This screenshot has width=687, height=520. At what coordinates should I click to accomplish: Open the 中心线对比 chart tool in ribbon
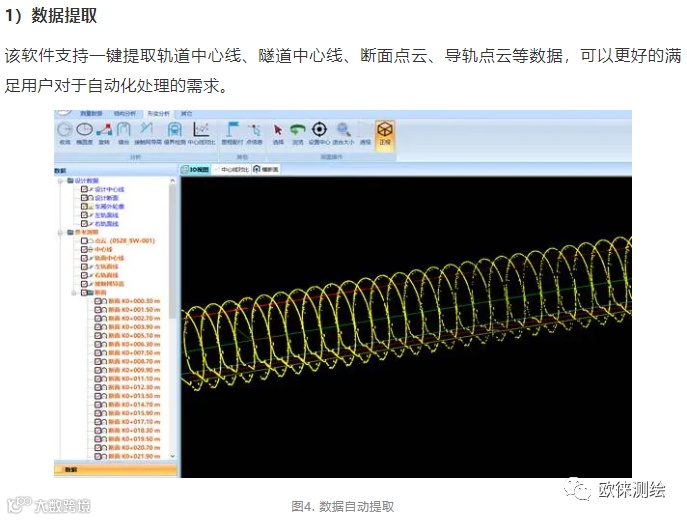click(202, 133)
